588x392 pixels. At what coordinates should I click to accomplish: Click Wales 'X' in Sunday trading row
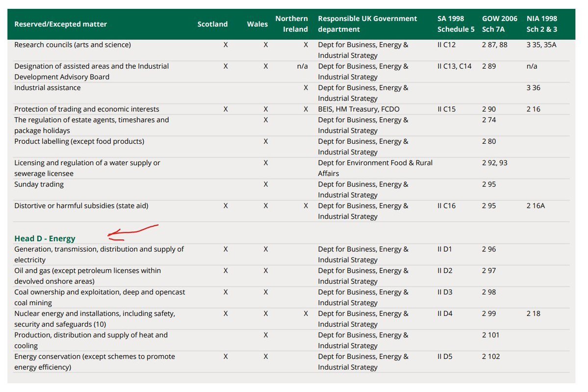pyautogui.click(x=265, y=184)
